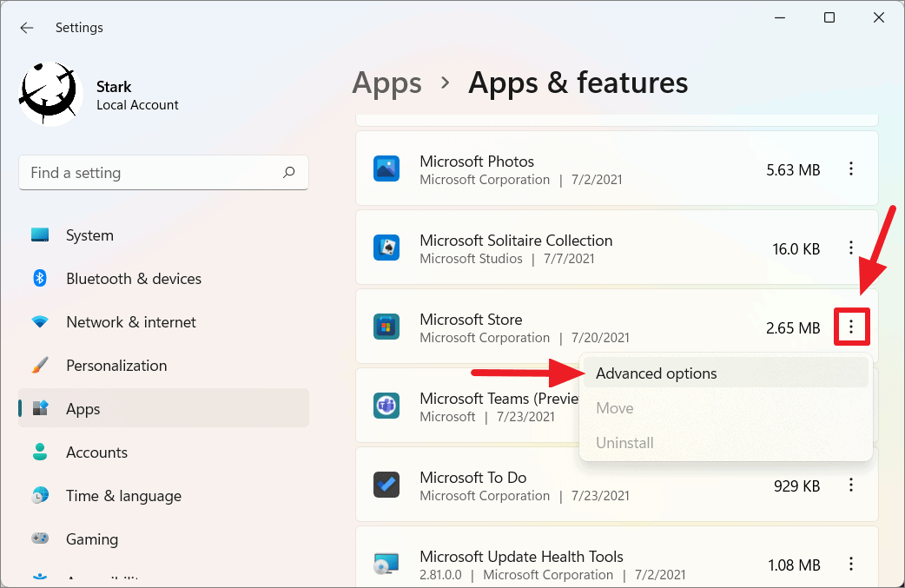
Task: Click the Apps breadcrumb link
Action: (x=386, y=83)
